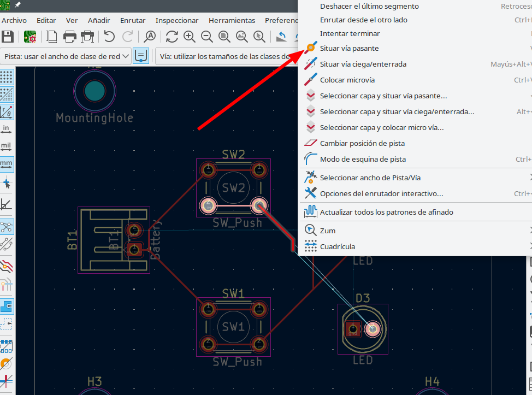
Task: Click the Zoom in magnifier icon
Action: click(190, 37)
